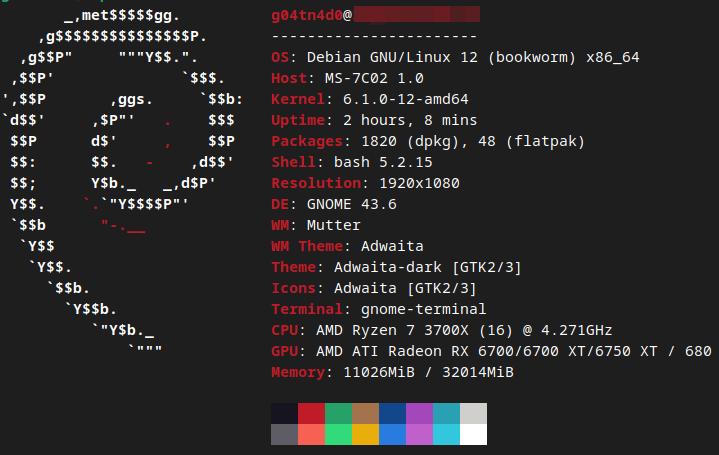Click the bright cyan color swatch
719x455 pixels.
[x=446, y=434]
